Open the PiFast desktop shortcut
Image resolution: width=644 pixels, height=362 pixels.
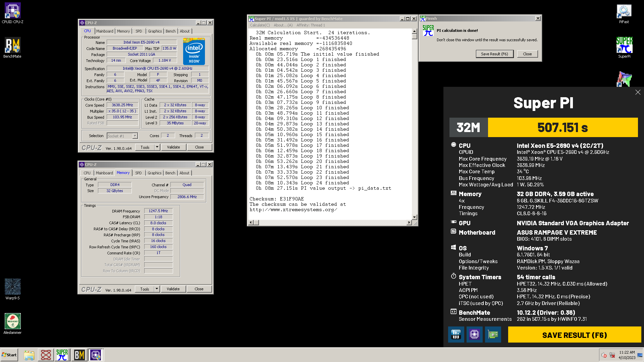click(x=624, y=14)
